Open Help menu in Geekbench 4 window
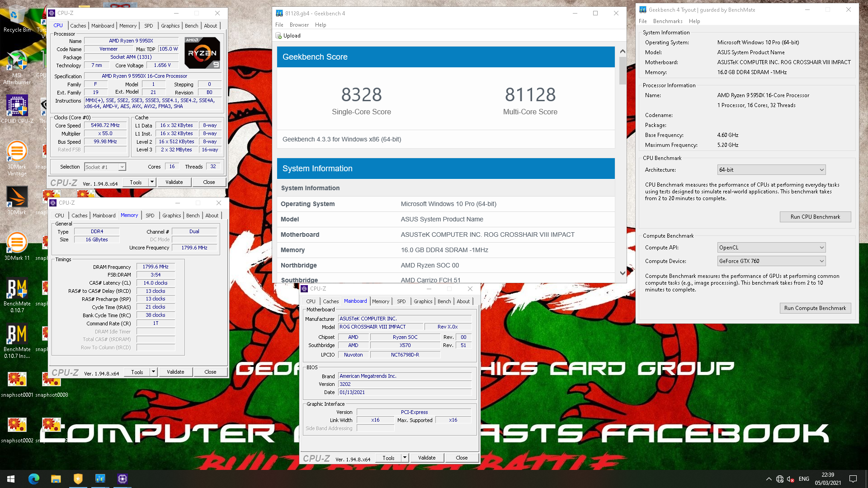The height and width of the screenshot is (488, 868). point(321,25)
